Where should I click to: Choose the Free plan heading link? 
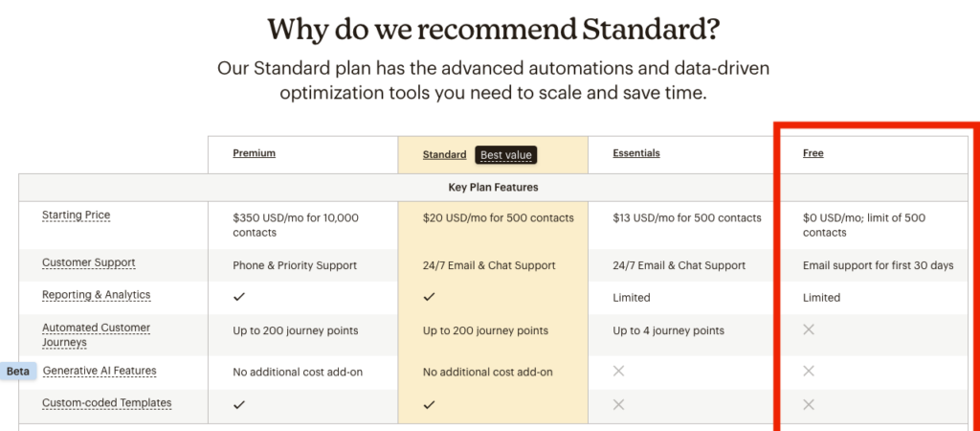(x=813, y=153)
